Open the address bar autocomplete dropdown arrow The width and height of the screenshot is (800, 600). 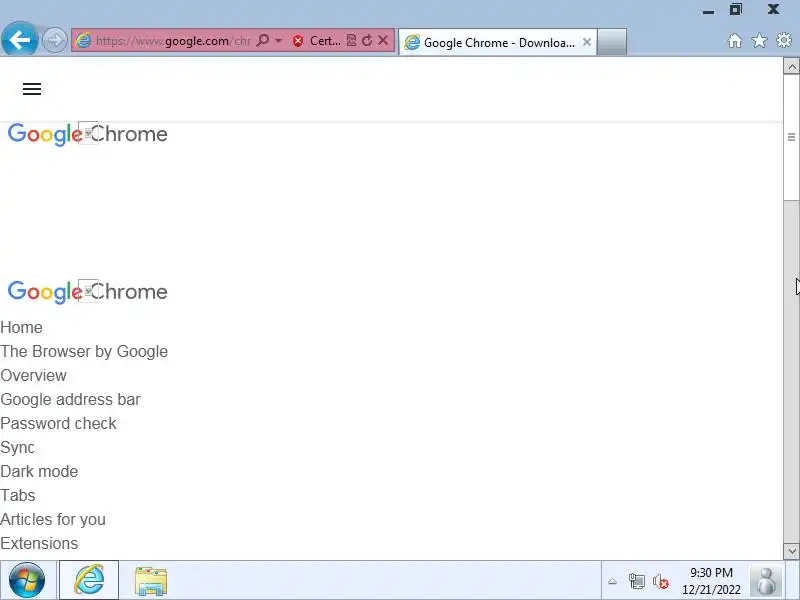click(279, 40)
